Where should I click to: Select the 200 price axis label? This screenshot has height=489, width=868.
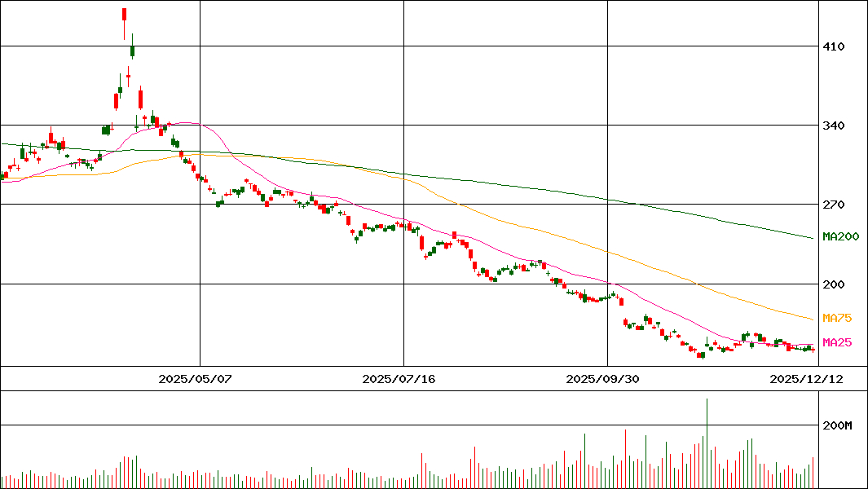833,284
